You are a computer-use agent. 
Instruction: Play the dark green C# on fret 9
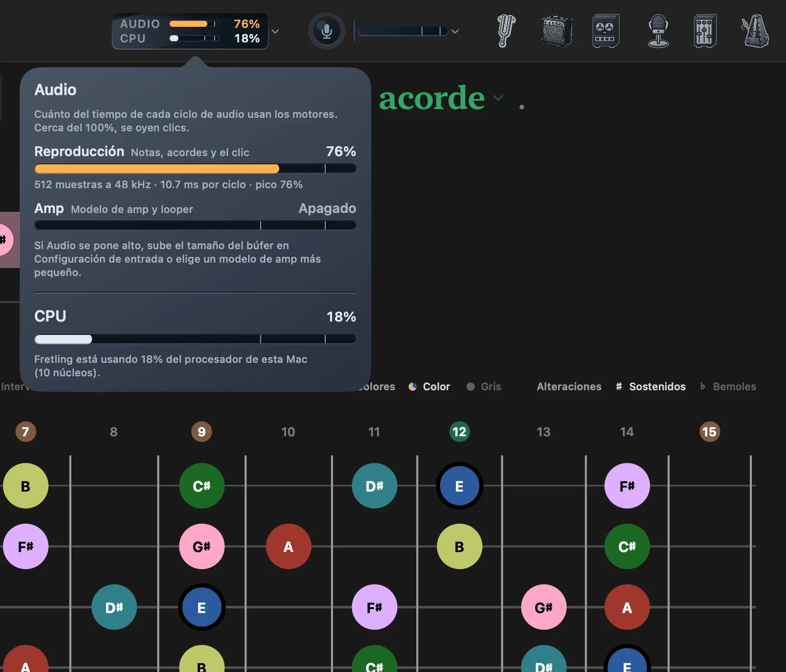point(202,486)
